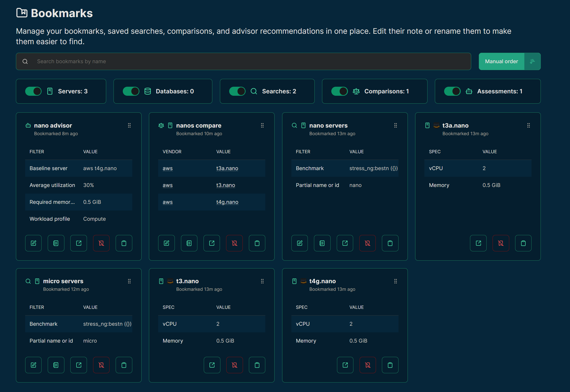Remove the nano advisor bookmark
Viewport: 570px width, 392px height.
click(101, 243)
